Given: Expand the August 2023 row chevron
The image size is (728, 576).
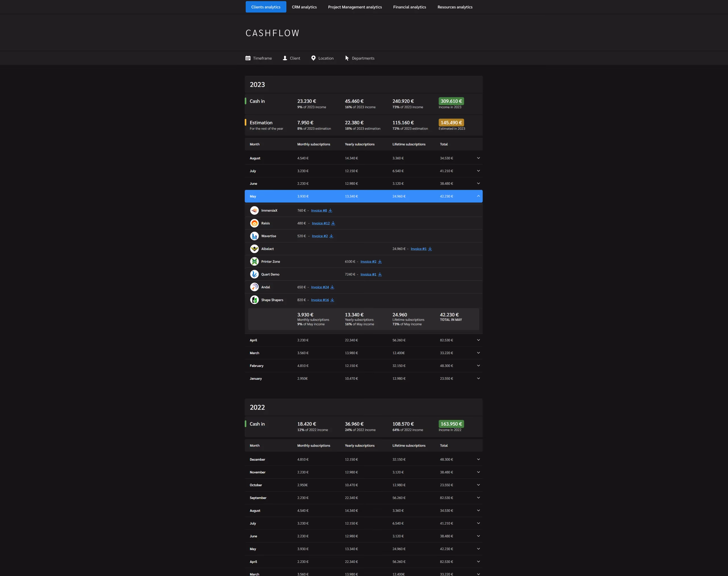Looking at the screenshot, I should click(x=478, y=158).
